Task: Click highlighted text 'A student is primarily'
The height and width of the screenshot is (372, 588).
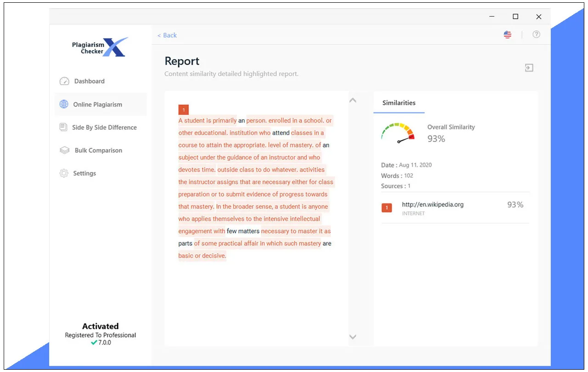Action: [x=207, y=121]
